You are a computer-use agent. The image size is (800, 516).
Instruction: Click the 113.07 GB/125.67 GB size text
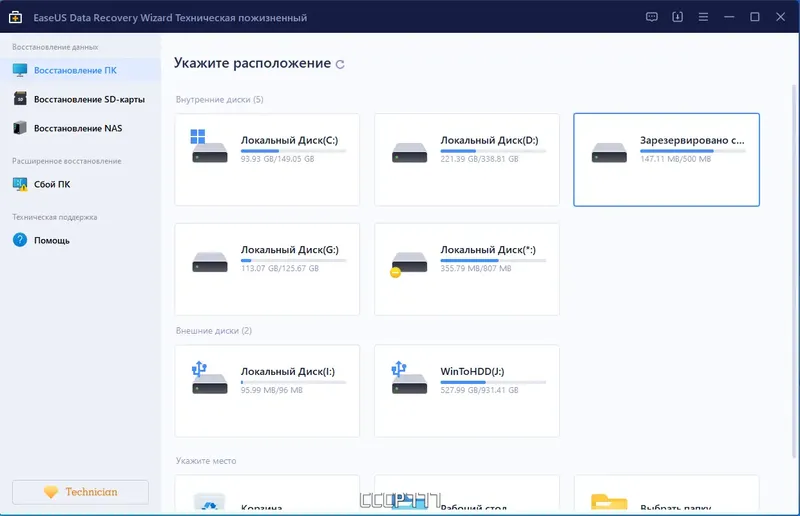tap(280, 268)
